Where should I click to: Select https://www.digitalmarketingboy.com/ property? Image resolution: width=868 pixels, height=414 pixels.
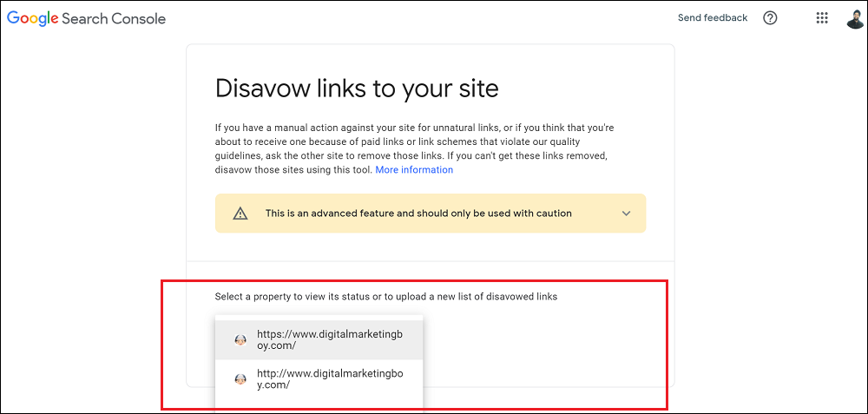319,340
